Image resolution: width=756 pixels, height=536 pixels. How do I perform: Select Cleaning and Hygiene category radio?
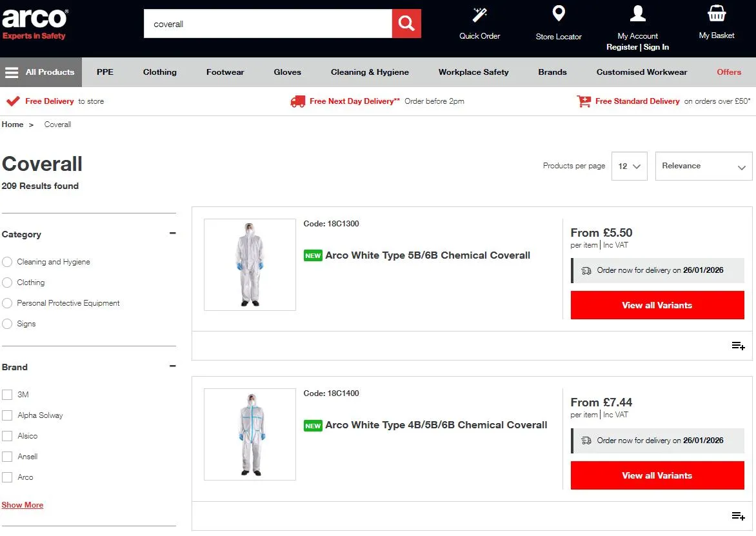(7, 262)
